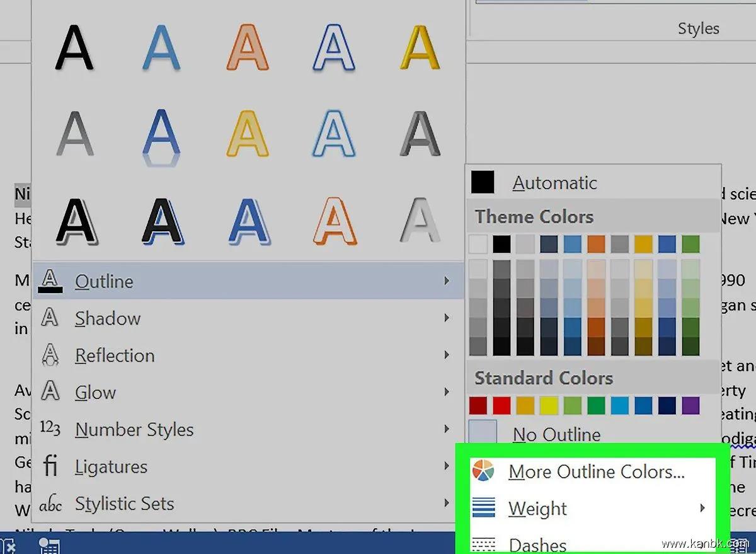Image resolution: width=756 pixels, height=554 pixels.
Task: Expand the Weight submenu arrow
Action: click(x=702, y=508)
